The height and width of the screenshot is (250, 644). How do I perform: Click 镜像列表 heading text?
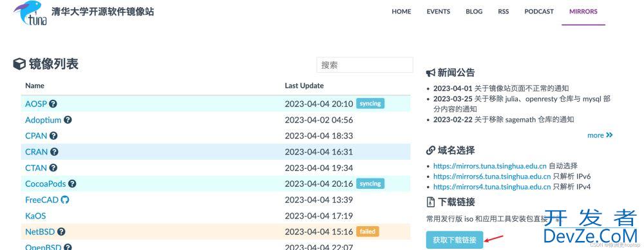click(53, 64)
